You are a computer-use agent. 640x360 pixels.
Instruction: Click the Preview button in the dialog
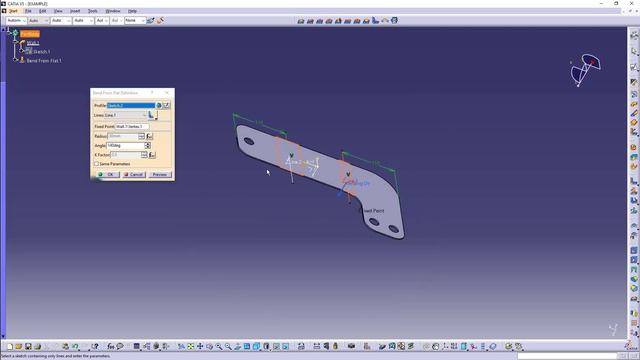tap(160, 174)
